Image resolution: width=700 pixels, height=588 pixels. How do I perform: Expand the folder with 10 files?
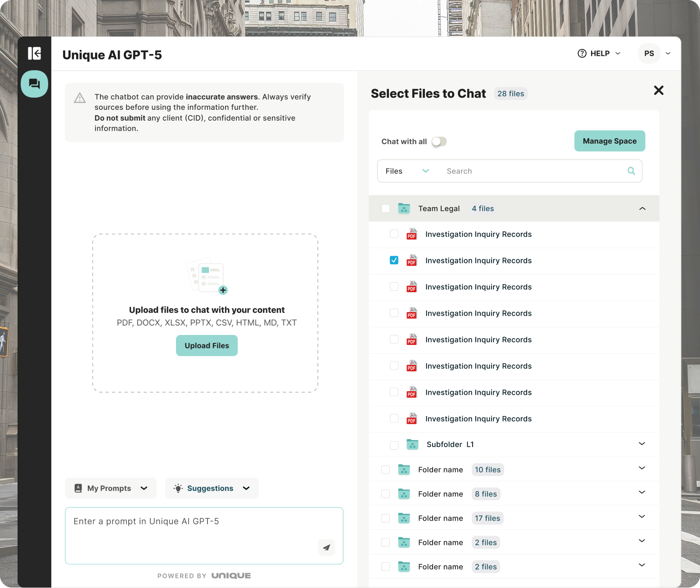point(642,468)
